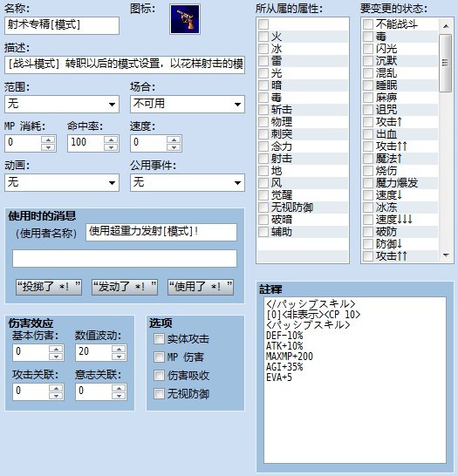This screenshot has height=476, width=458.
Task: Enable 无视防御 in the 选项 group
Action: click(159, 394)
